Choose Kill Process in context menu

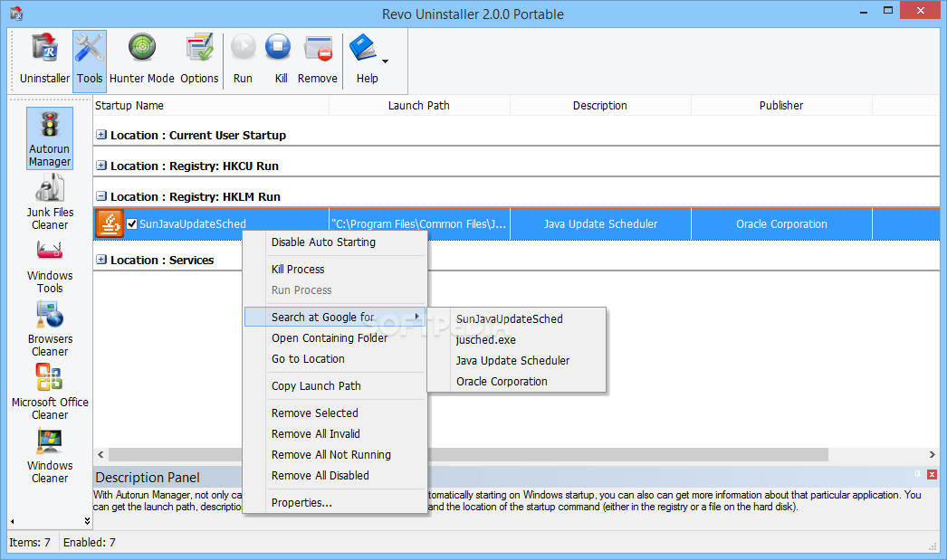coord(335,269)
